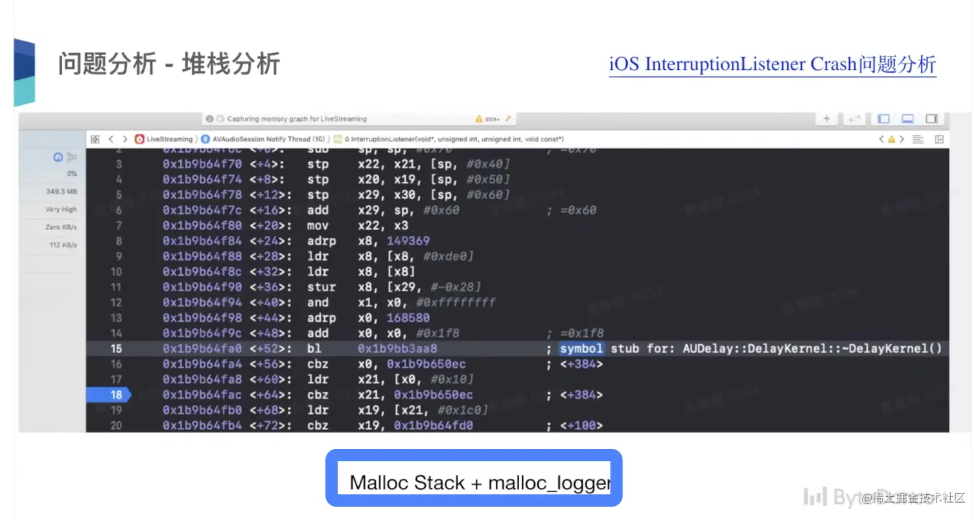
Task: Go forward in editor history
Action: pyautogui.click(x=124, y=139)
